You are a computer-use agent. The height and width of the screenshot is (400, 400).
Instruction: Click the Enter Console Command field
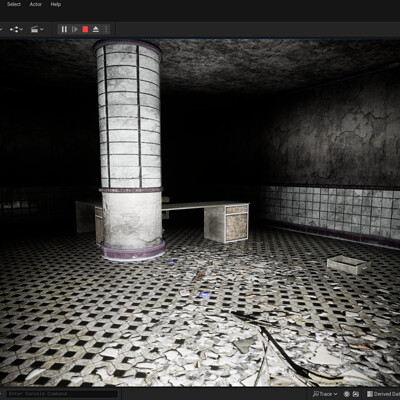[62, 394]
